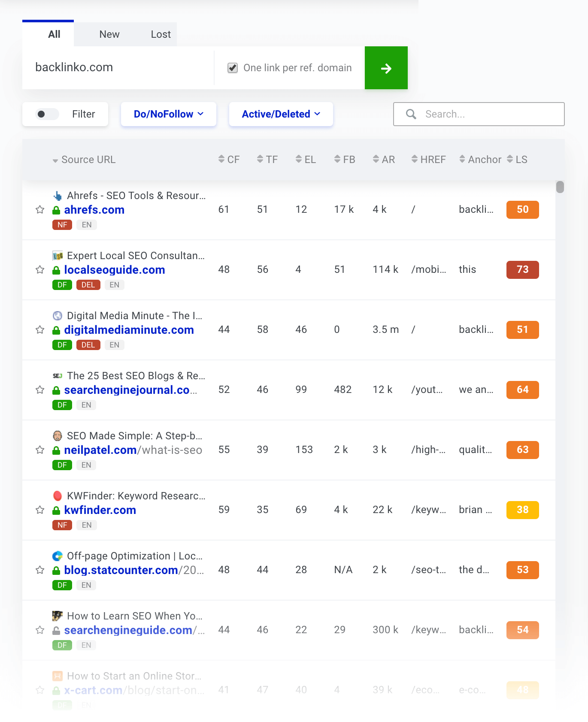Image resolution: width=588 pixels, height=722 pixels.
Task: Open the searchengineguide.com link
Action: 134,630
